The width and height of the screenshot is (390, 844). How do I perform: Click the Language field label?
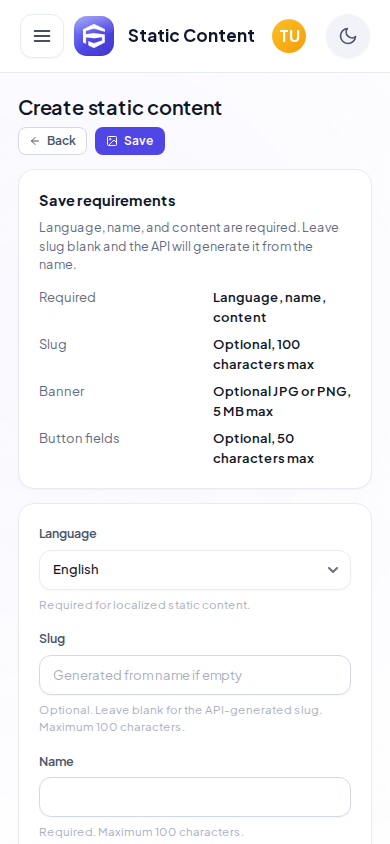(68, 534)
